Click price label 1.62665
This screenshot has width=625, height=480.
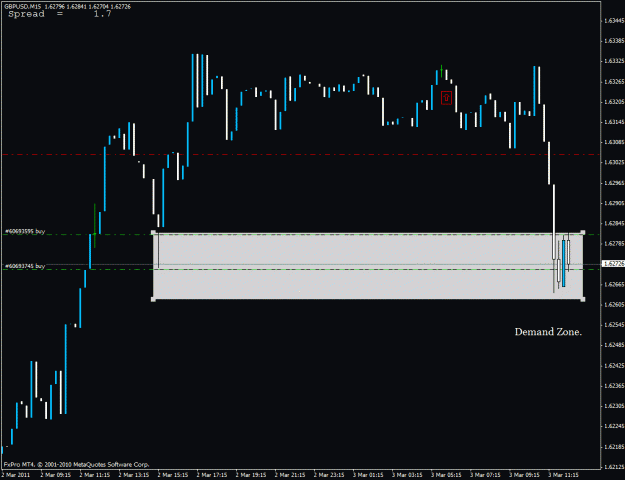pos(614,284)
